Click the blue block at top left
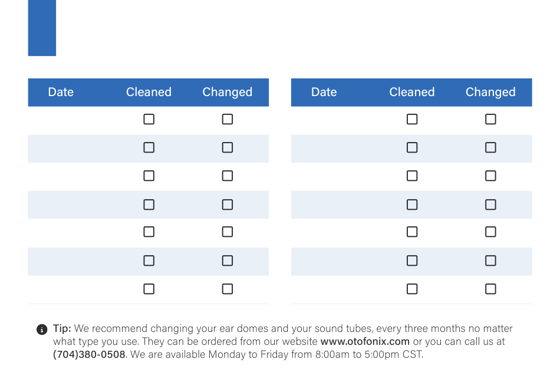The width and height of the screenshot is (560, 392). (x=42, y=28)
